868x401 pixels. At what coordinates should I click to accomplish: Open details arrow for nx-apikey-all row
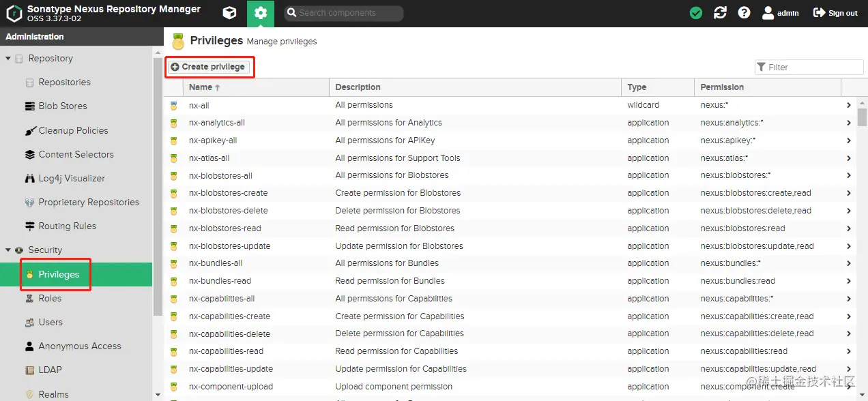(849, 140)
